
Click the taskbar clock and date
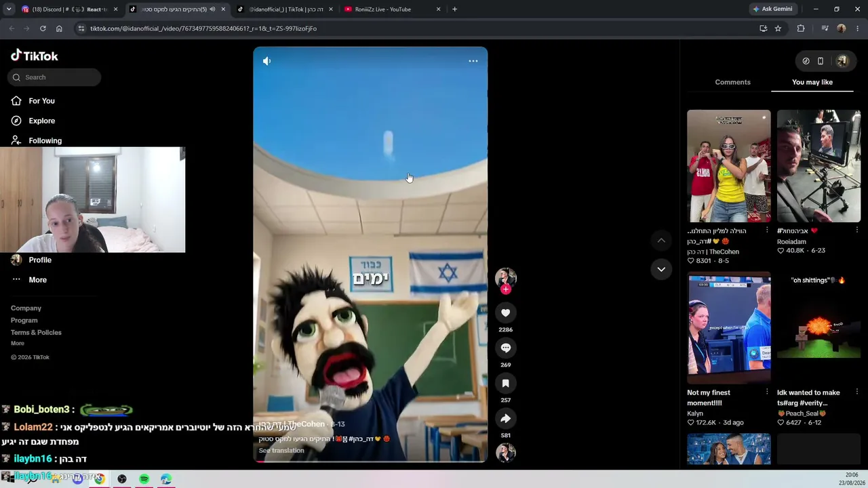[x=851, y=479]
